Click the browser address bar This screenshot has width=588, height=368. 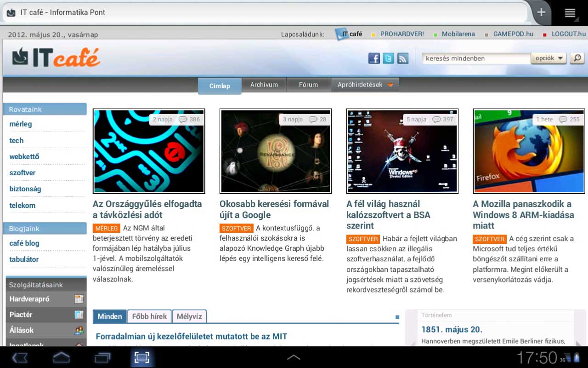(x=264, y=12)
